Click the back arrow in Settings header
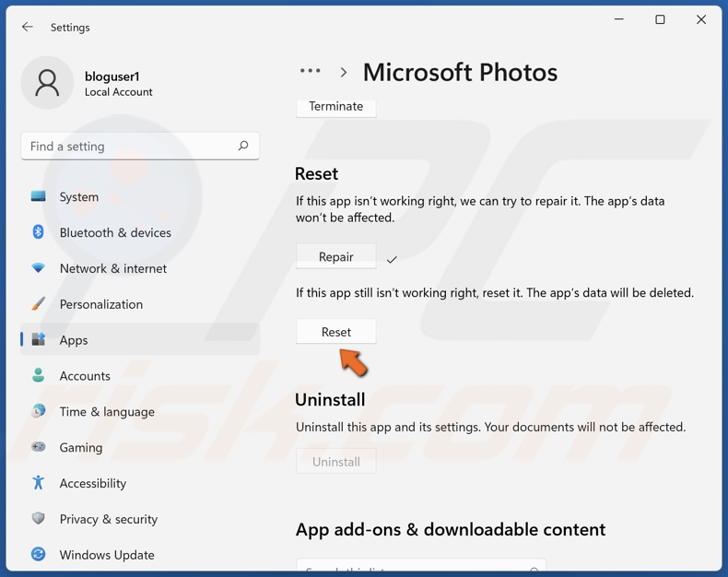Image resolution: width=728 pixels, height=577 pixels. point(28,28)
